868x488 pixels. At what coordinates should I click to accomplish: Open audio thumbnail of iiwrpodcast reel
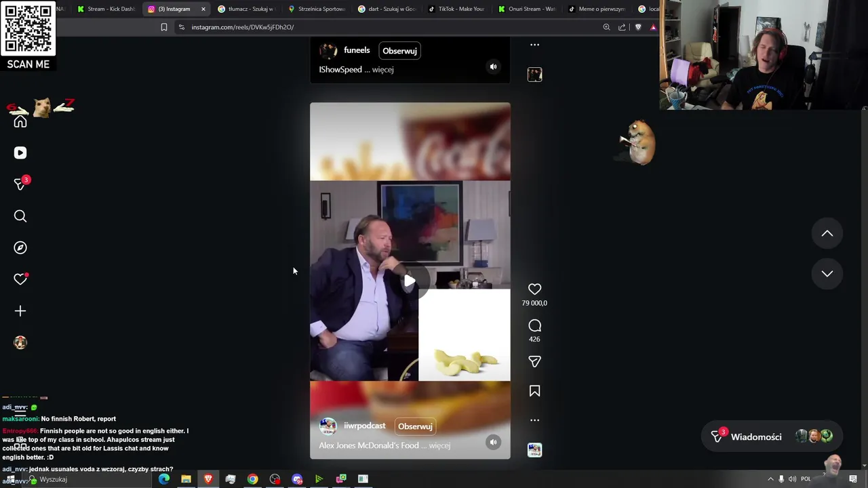tap(534, 450)
